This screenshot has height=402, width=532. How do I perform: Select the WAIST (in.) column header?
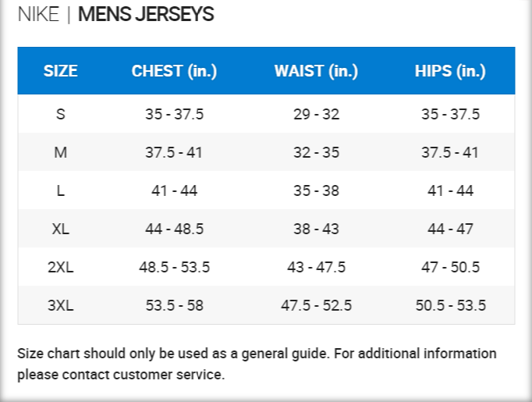316,71
